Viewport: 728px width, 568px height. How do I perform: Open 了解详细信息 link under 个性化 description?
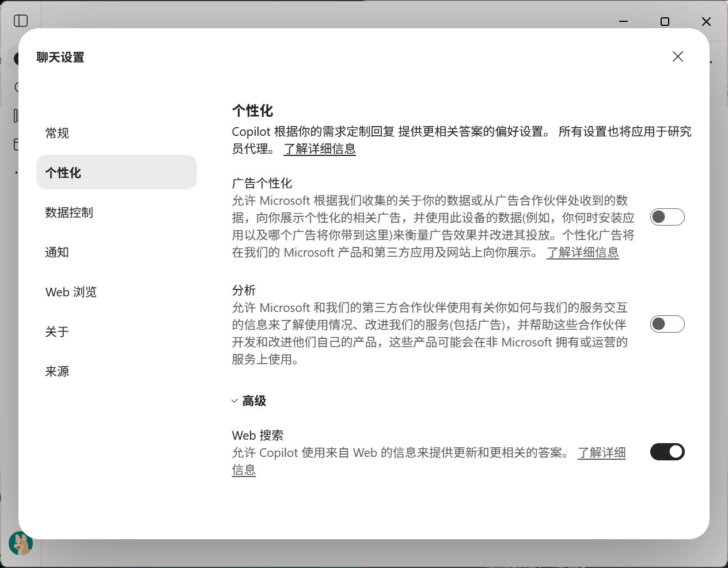(x=320, y=148)
